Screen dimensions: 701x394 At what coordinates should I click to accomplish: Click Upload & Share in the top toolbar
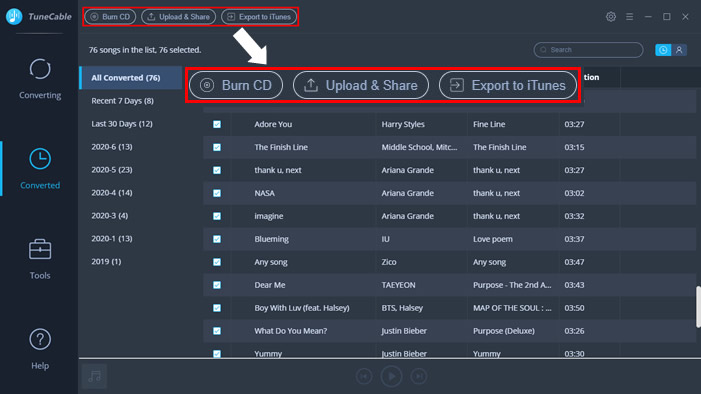pyautogui.click(x=178, y=17)
